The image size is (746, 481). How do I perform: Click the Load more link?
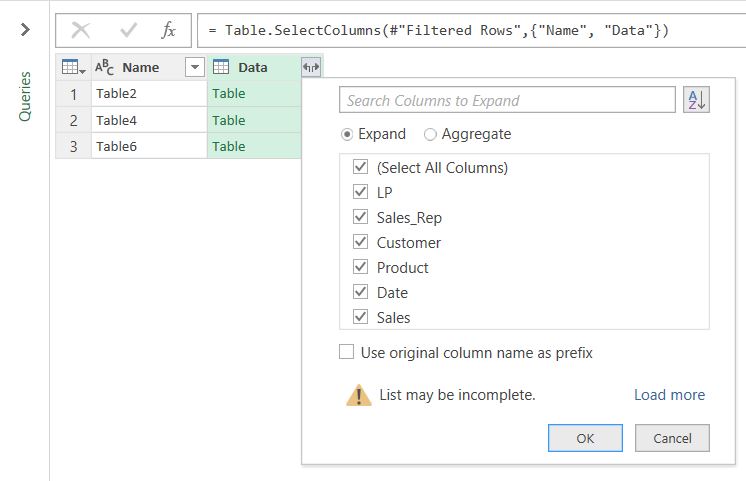pyautogui.click(x=669, y=394)
